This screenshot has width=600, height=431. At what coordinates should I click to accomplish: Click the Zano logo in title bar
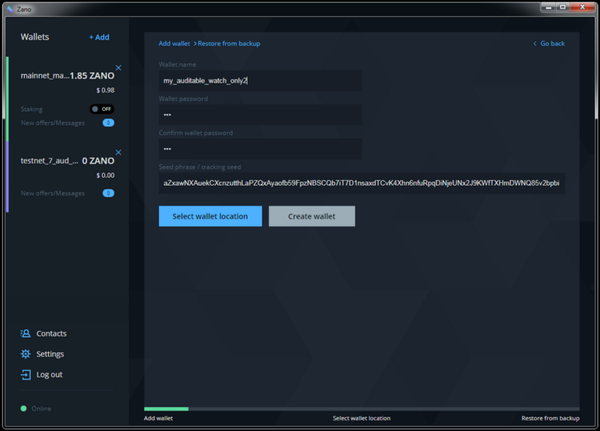7,6
